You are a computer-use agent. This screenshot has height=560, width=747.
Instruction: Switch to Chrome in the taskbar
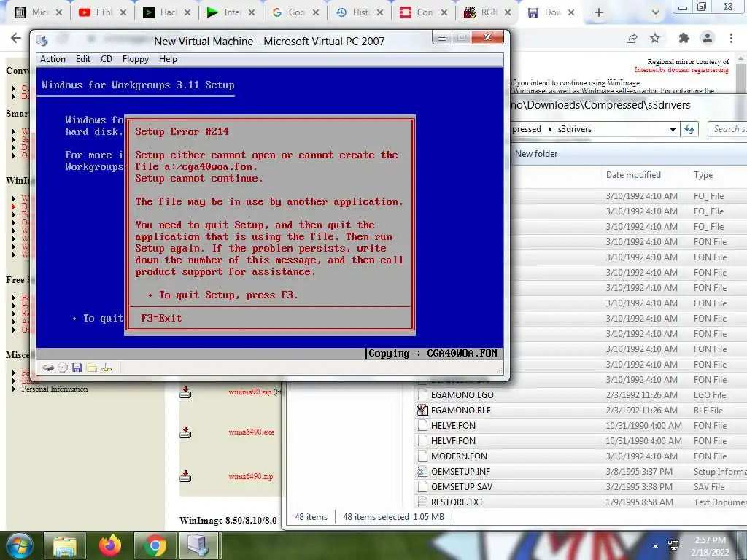[x=155, y=545]
